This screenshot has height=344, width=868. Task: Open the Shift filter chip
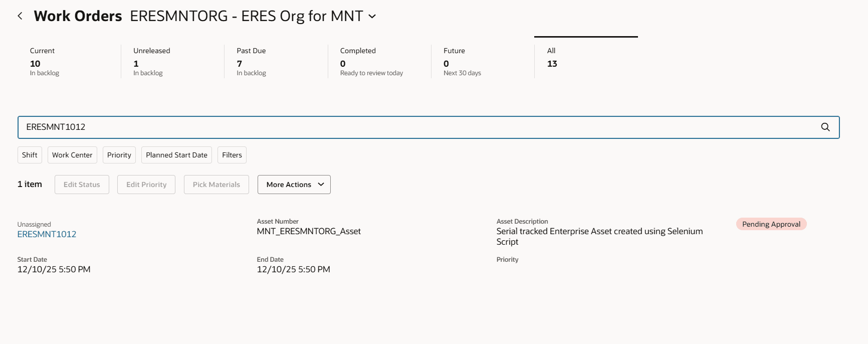[x=30, y=155]
